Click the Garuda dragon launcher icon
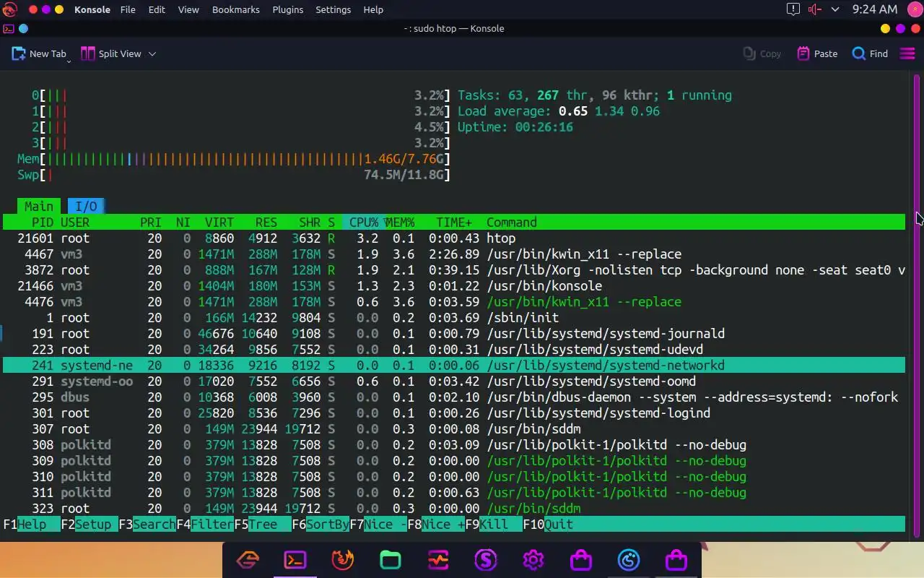The image size is (924, 578). click(9, 9)
